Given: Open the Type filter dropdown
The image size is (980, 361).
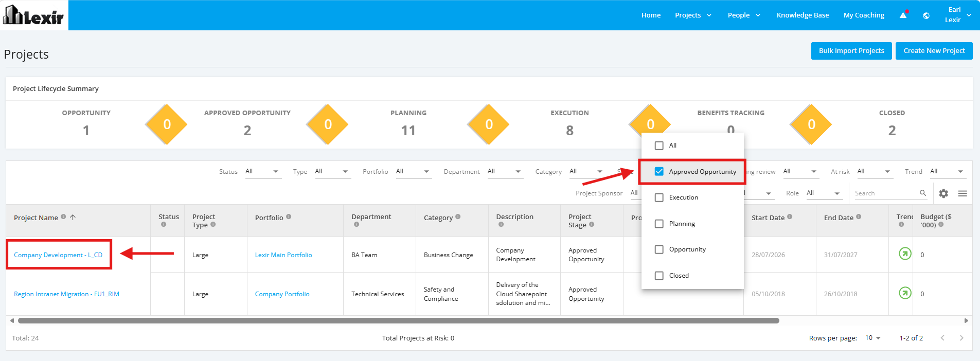Looking at the screenshot, I should click(332, 171).
